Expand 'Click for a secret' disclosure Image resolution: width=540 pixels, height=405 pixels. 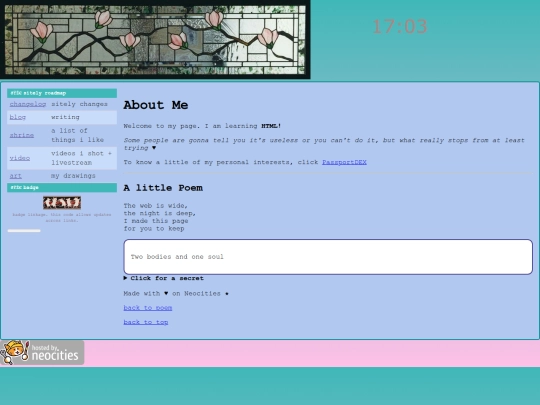pos(164,278)
